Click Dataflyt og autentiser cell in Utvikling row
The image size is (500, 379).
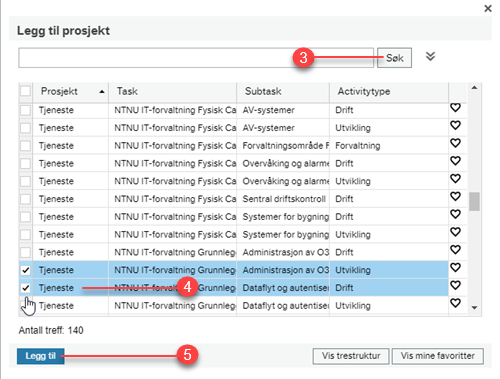(x=283, y=306)
